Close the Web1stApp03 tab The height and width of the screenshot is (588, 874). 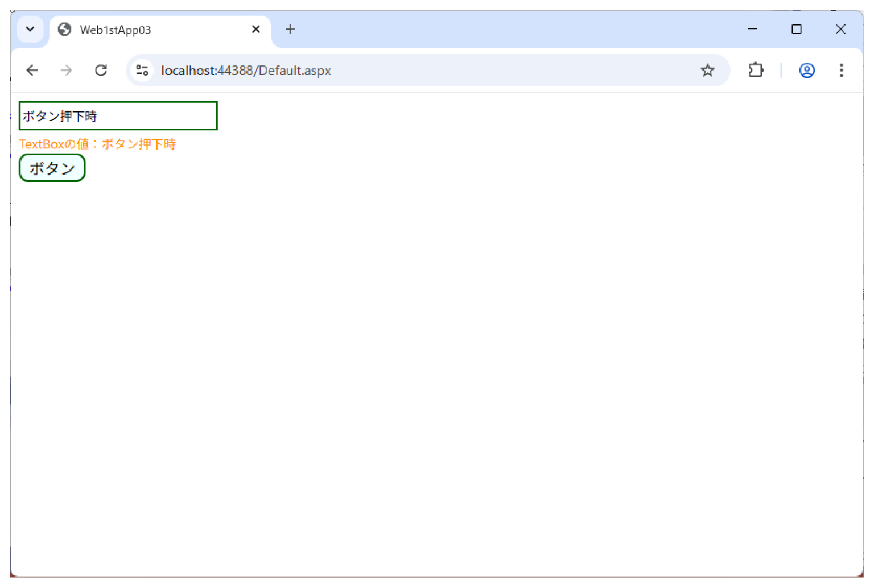[256, 29]
